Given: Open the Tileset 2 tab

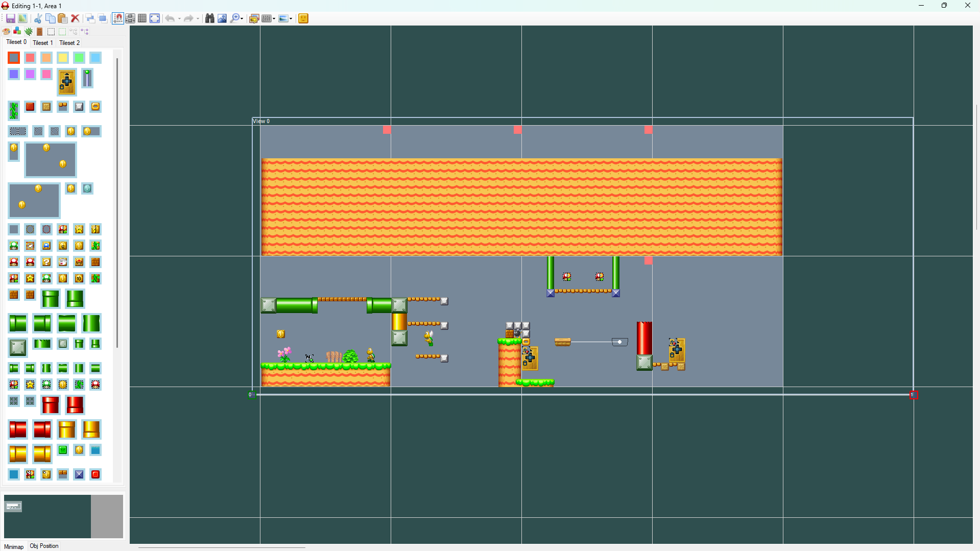Looking at the screenshot, I should (x=69, y=43).
